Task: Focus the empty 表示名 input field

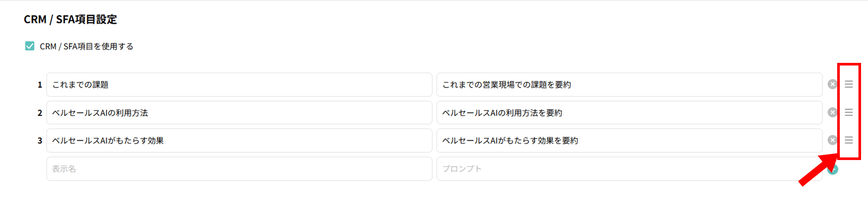Action: pos(239,169)
